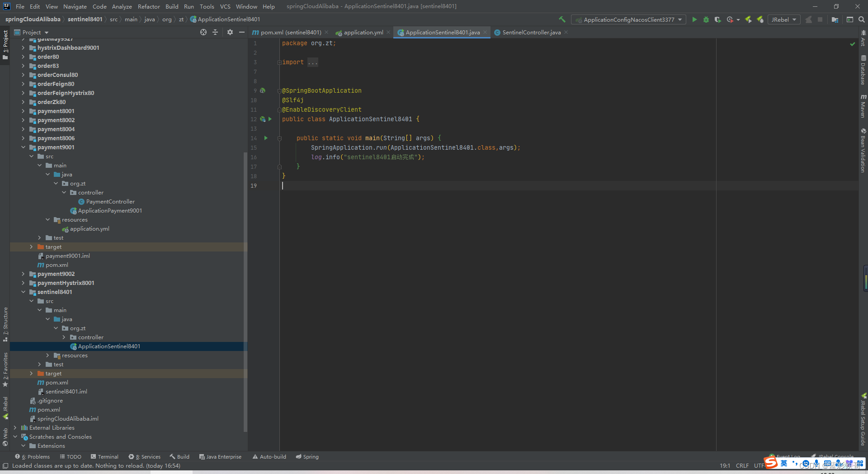Click CRLF line separator in status bar
Image resolution: width=868 pixels, height=474 pixels.
pyautogui.click(x=742, y=465)
